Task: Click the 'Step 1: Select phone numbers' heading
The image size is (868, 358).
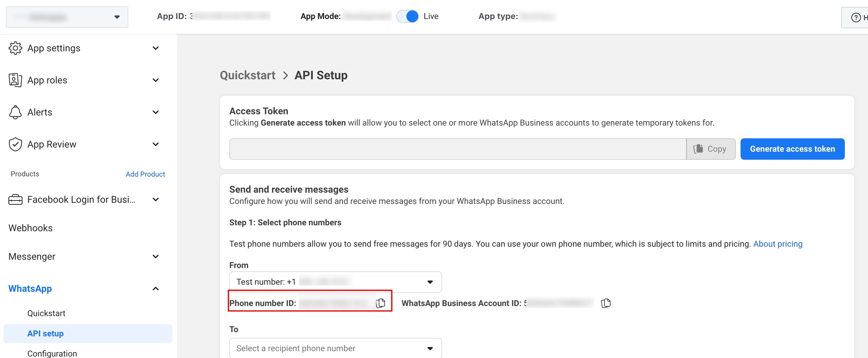Action: click(x=285, y=223)
